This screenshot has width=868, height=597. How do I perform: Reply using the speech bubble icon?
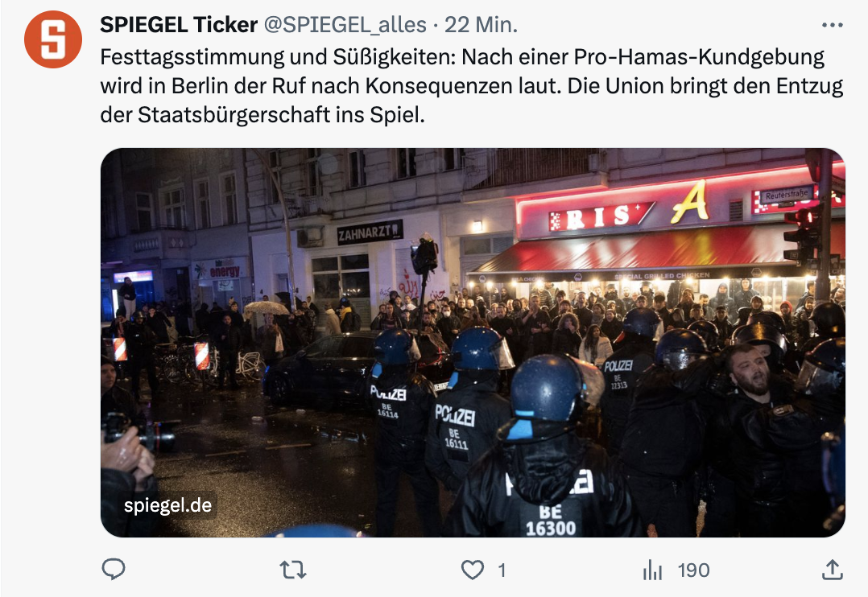(114, 570)
